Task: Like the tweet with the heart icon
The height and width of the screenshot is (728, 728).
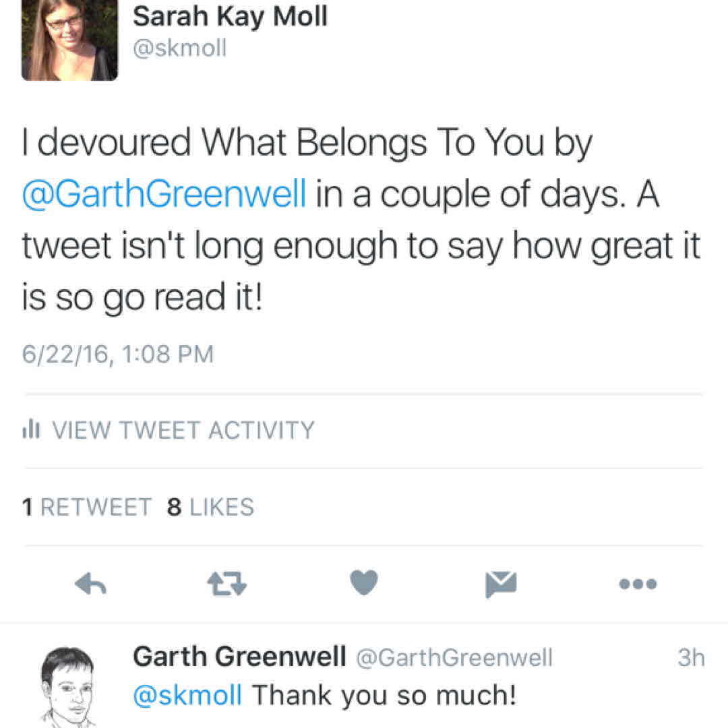Action: (x=365, y=583)
